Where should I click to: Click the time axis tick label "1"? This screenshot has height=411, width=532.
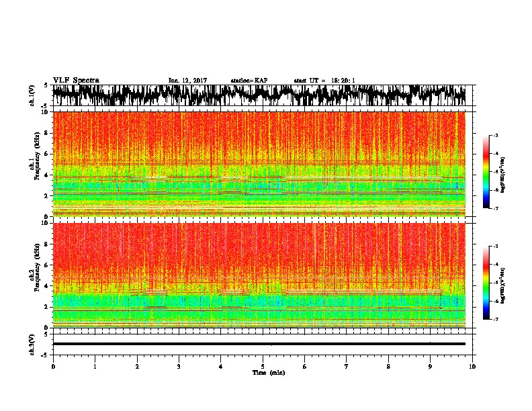(95, 367)
